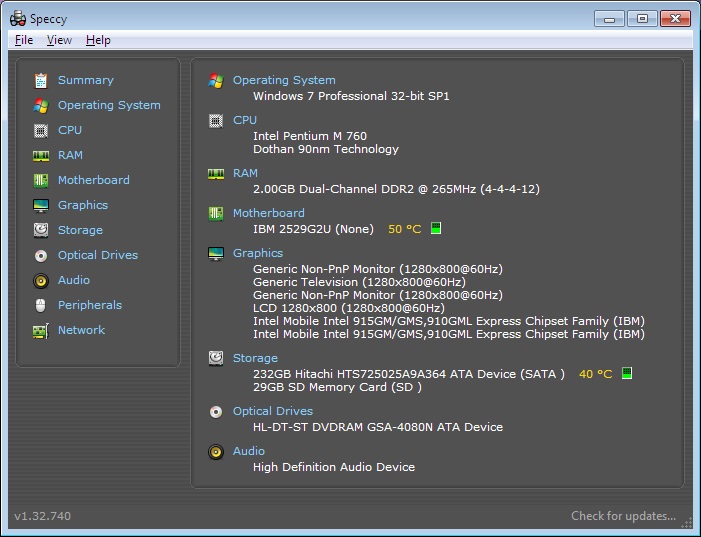Click the Graphics heading link in summary
The image size is (701, 537).
[258, 254]
